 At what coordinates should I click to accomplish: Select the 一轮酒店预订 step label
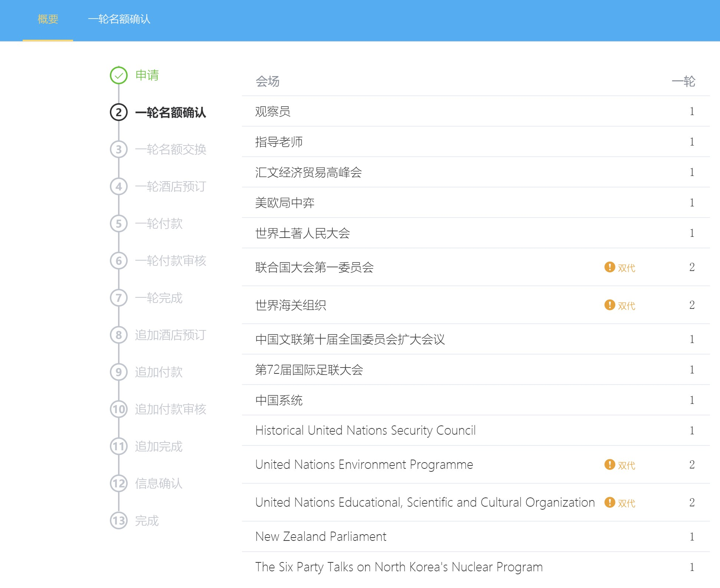click(171, 187)
